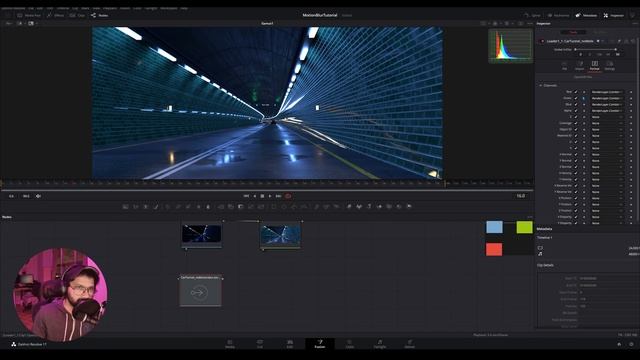Collapse the Channels section in Inspector
This screenshot has height=360, width=640.
541,86
